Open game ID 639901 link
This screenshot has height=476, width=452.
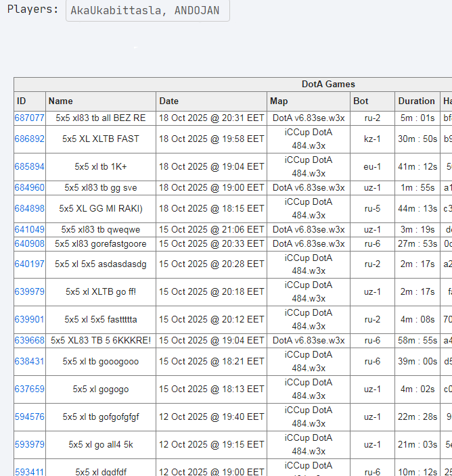coord(30,319)
